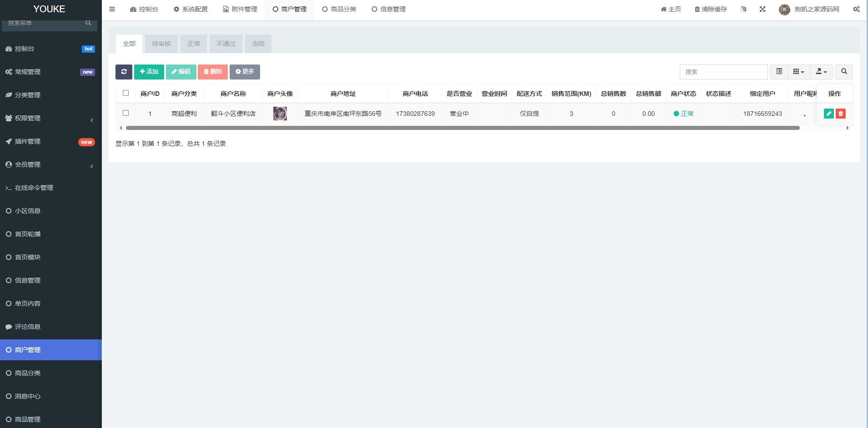Click the gears settings icon at top right
The image size is (868, 428).
[x=856, y=9]
